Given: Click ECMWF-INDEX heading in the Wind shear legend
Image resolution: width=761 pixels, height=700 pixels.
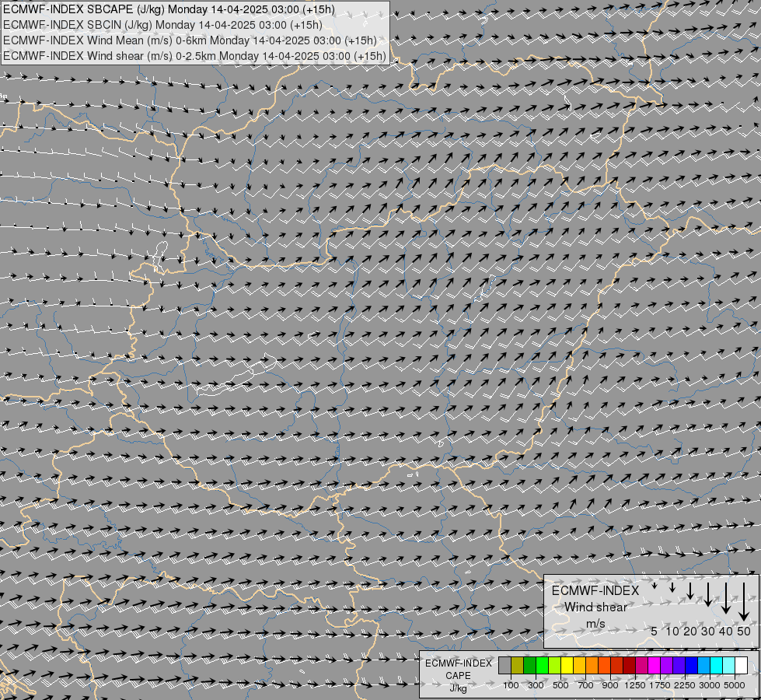Looking at the screenshot, I should [x=595, y=590].
